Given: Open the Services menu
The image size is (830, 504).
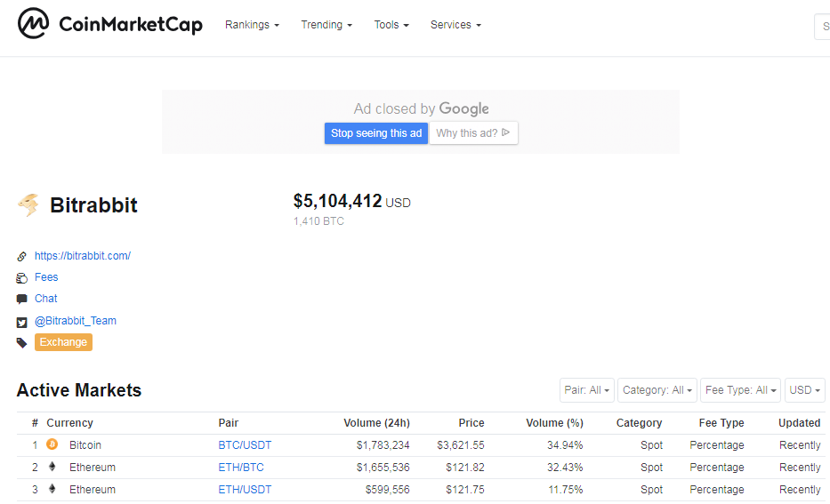Looking at the screenshot, I should point(455,25).
